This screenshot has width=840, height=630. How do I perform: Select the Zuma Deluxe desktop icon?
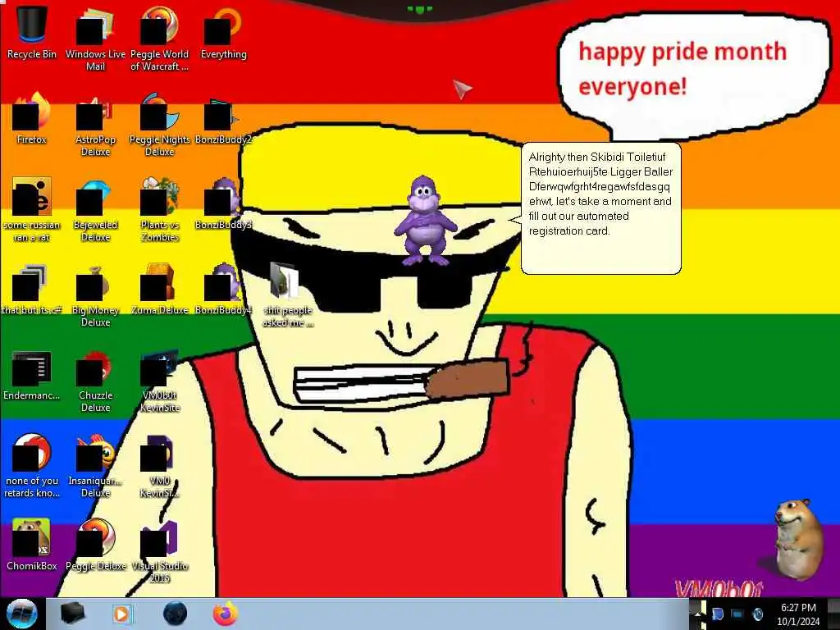tap(159, 288)
